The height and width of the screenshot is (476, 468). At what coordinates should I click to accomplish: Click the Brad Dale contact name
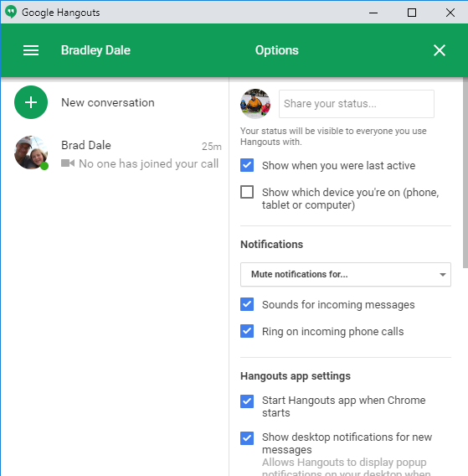[86, 145]
